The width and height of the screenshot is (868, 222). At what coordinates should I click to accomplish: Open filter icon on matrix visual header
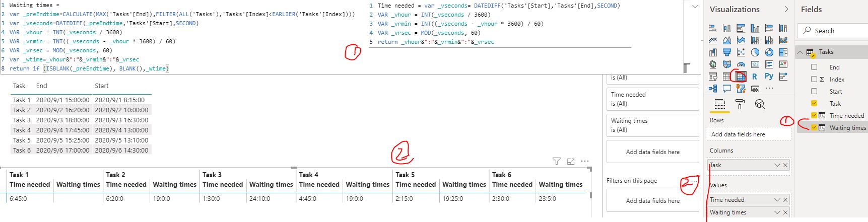(557, 161)
